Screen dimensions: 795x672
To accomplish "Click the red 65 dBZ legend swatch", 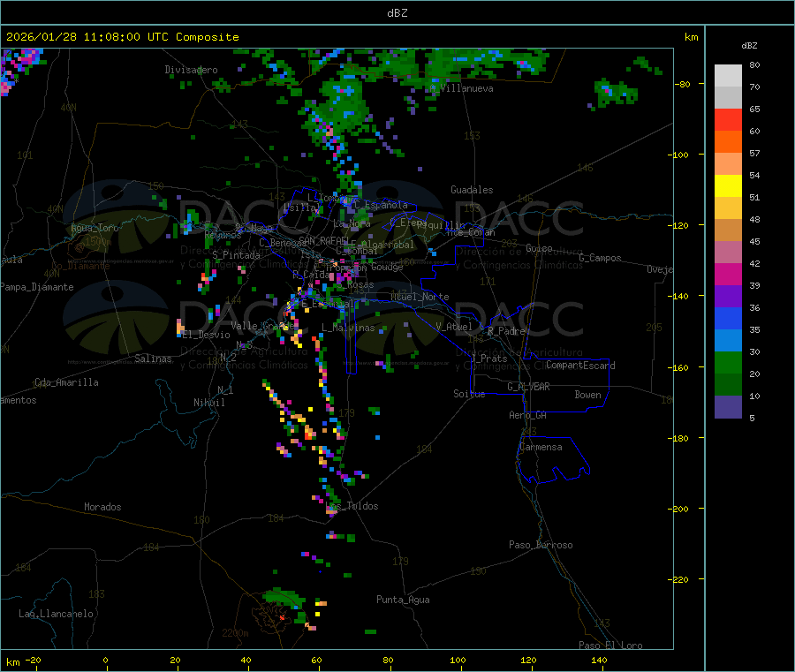I will point(728,119).
